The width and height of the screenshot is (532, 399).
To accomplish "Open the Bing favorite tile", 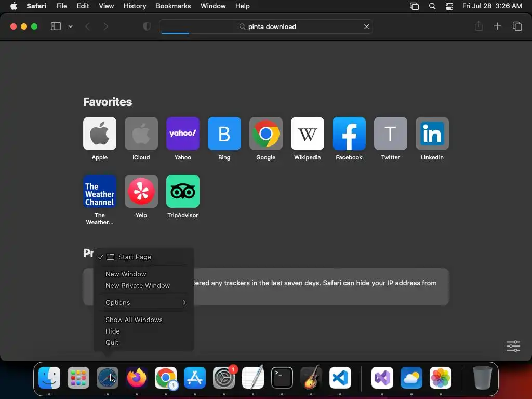I will click(224, 134).
